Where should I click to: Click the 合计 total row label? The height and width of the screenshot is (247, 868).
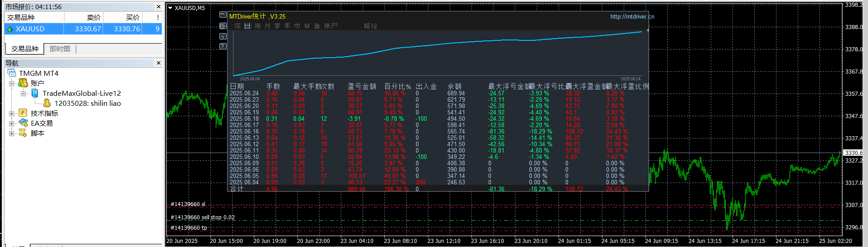[x=237, y=188]
